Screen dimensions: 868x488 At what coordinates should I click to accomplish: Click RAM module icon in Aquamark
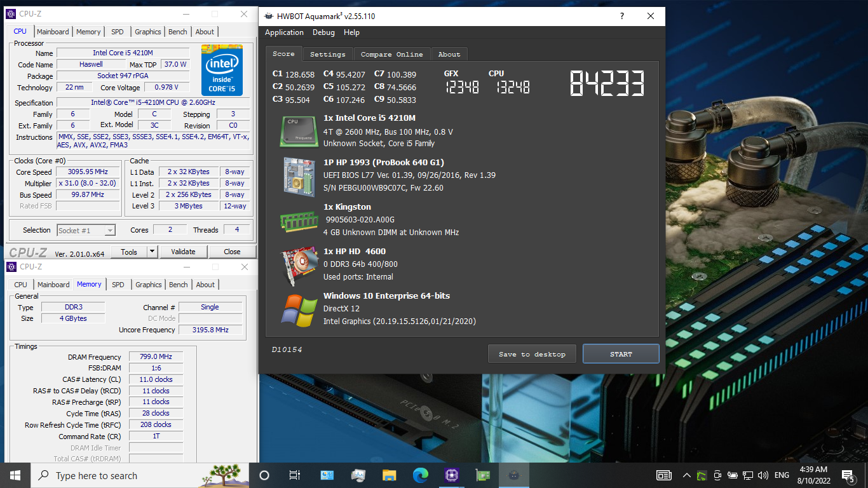[299, 220]
